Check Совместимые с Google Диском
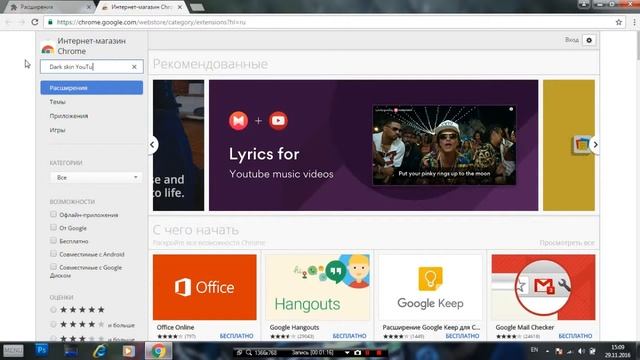Image resolution: width=640 pixels, height=360 pixels. point(53,267)
